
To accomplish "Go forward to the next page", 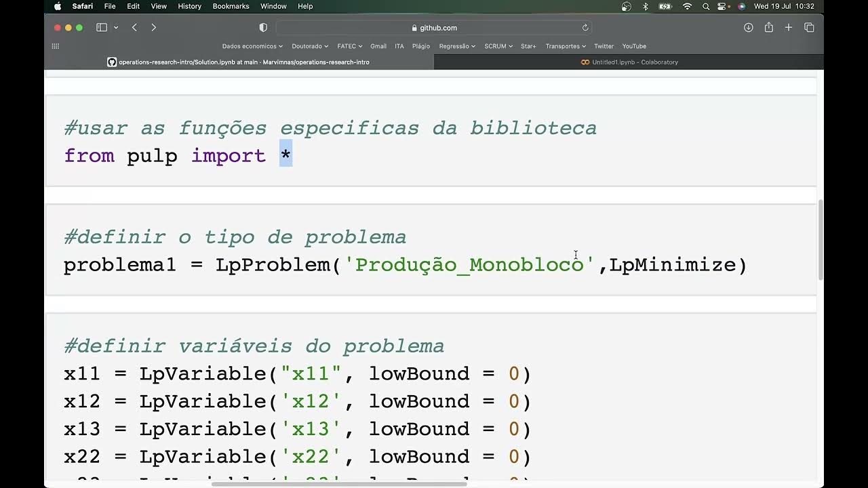I will 153,28.
